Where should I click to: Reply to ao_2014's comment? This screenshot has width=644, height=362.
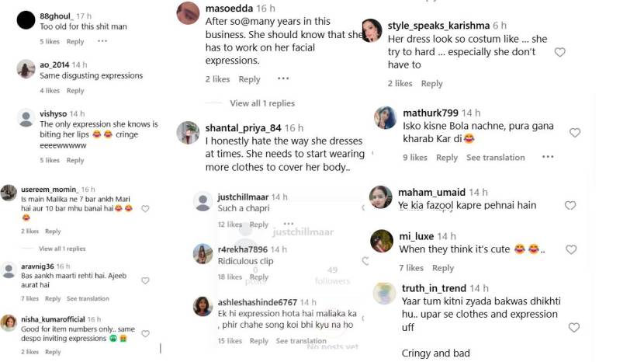click(x=74, y=91)
